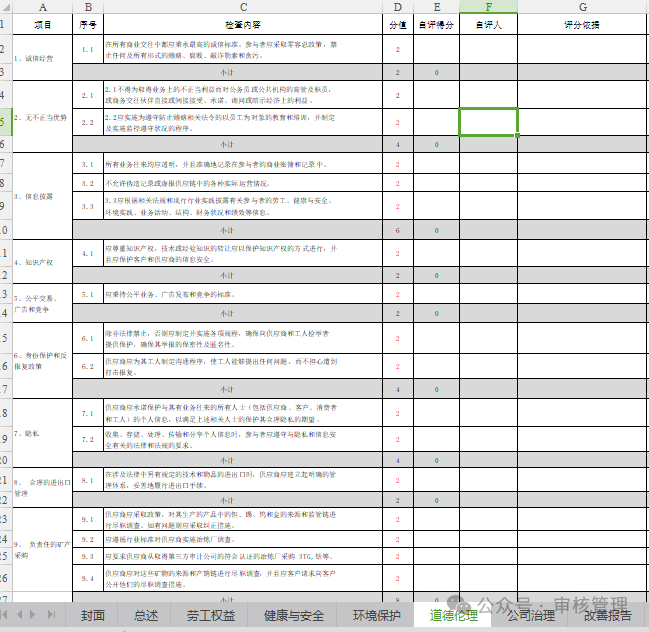Click the 项目 header cell
This screenshot has width=649, height=632.
(x=43, y=24)
